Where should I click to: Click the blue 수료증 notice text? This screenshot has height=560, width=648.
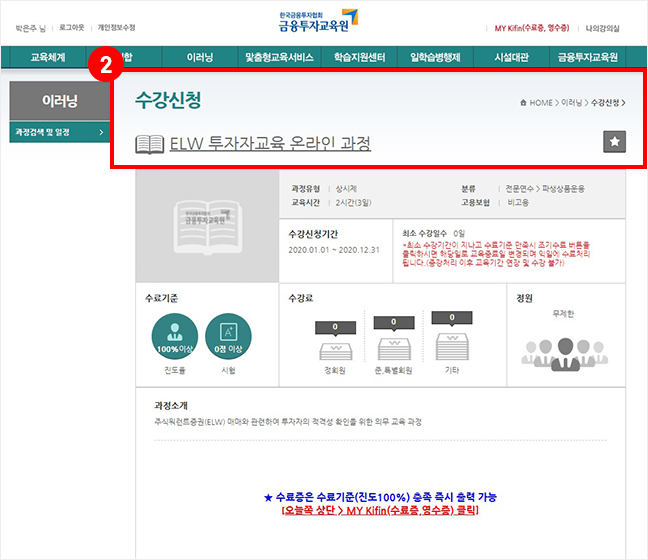[380, 497]
